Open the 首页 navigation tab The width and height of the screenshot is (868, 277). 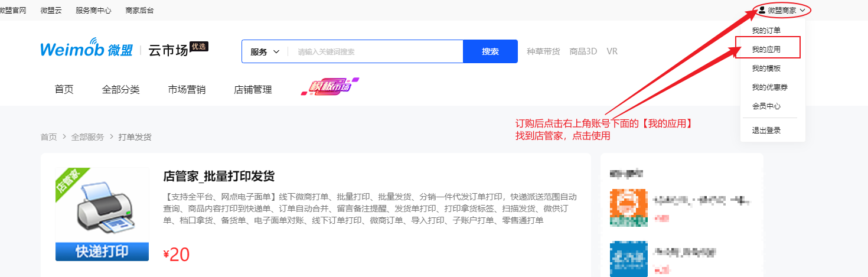coord(64,89)
